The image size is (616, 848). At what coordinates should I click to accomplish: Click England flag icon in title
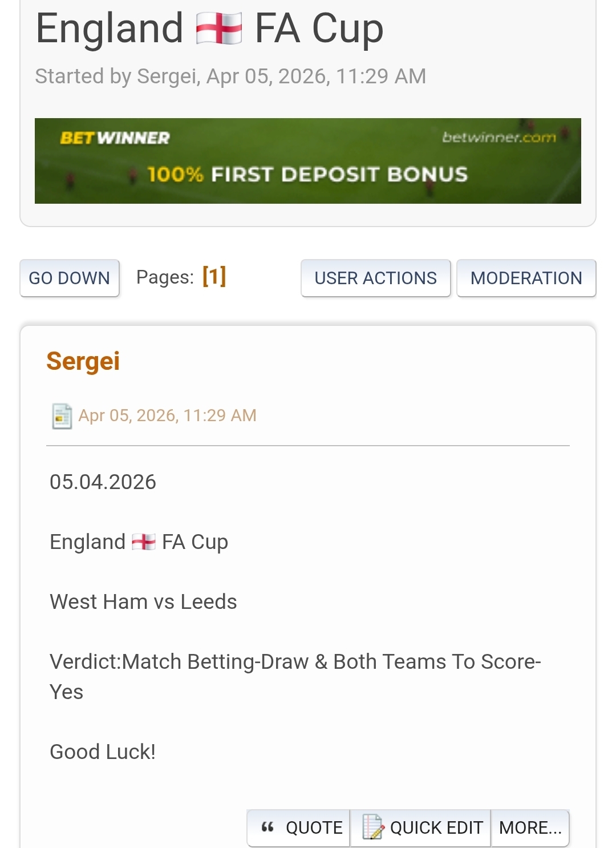218,29
